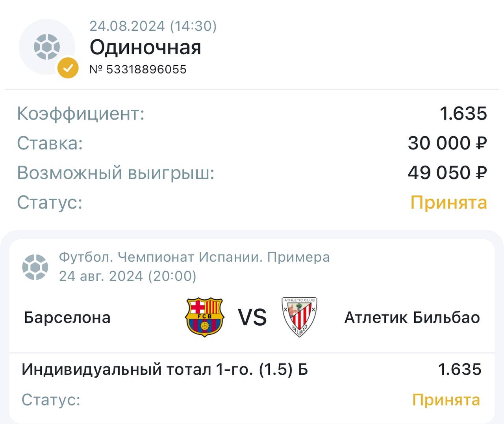
Task: Open the Одиночная bet title
Action: tap(145, 48)
